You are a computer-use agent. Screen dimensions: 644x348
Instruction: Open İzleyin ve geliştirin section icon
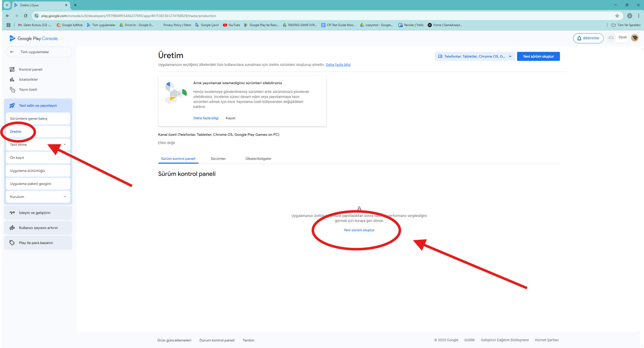[x=12, y=213]
